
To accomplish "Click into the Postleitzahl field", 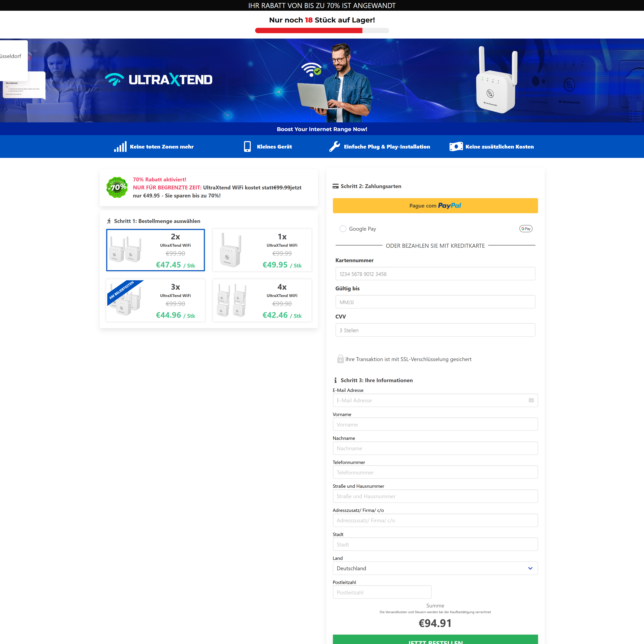I will click(382, 592).
